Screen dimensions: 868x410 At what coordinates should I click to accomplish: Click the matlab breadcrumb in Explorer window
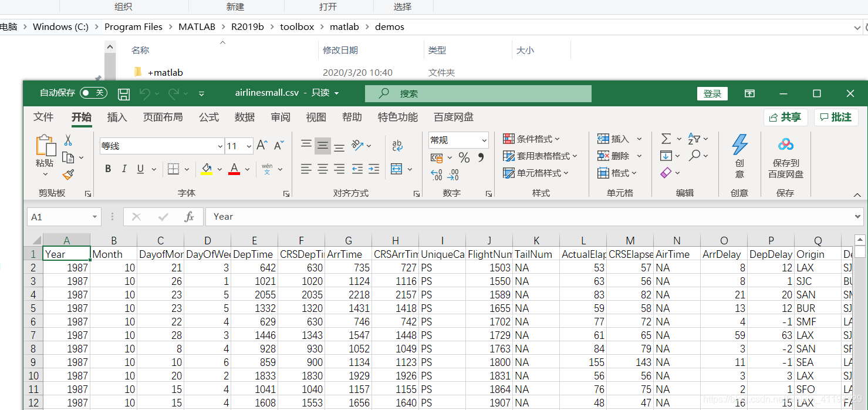tap(345, 27)
